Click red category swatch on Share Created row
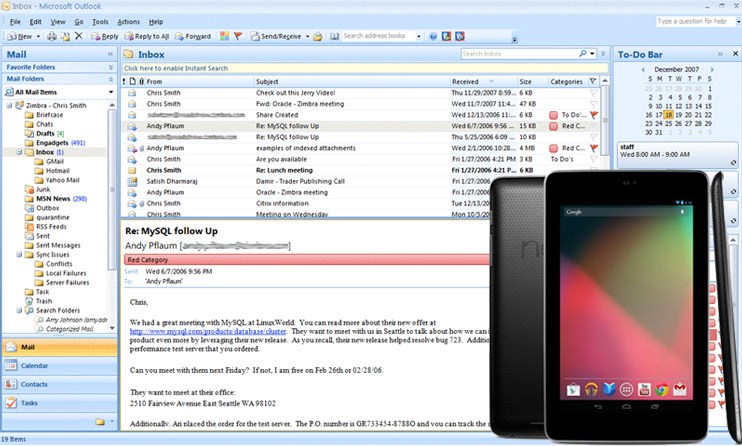742x446 pixels. tap(553, 115)
